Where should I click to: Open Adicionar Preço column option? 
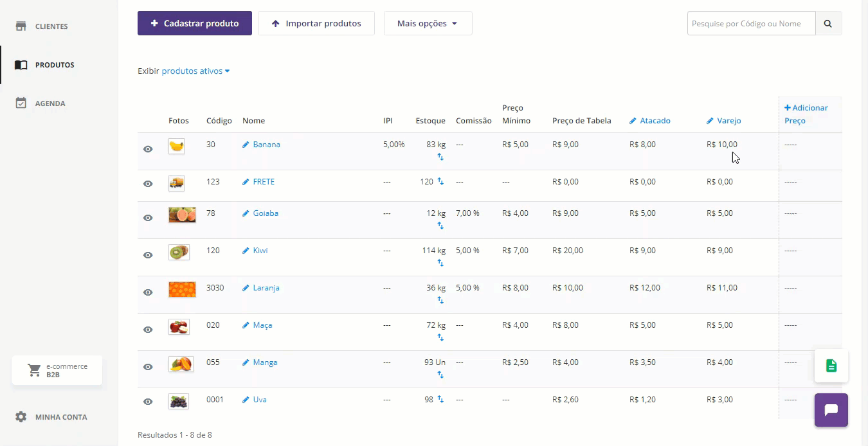click(806, 114)
